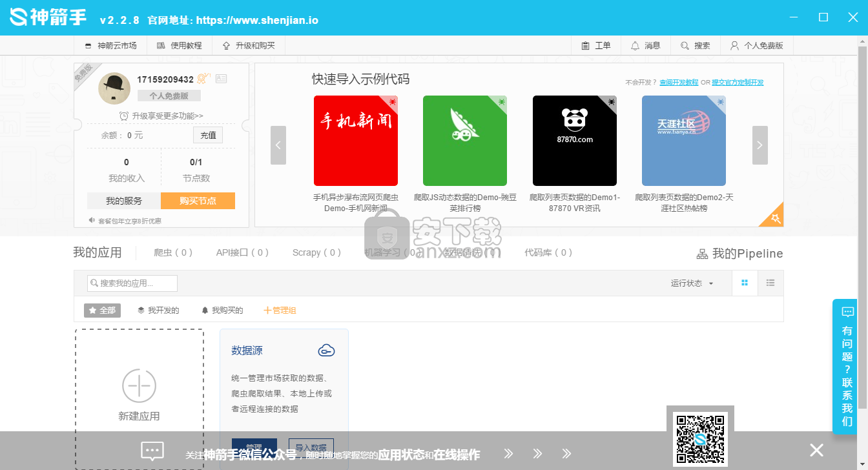Click the orange medal level badge
868x470 pixels.
(203, 79)
